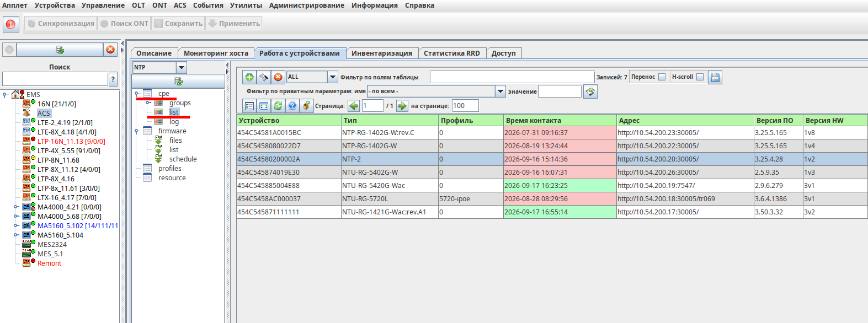Toggle the H-scroll checkbox
The image size is (868, 323).
(x=700, y=77)
